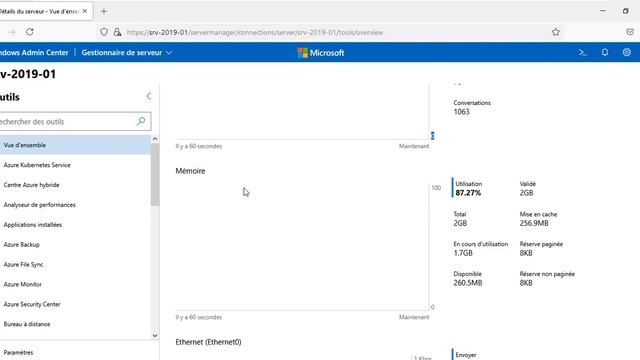The width and height of the screenshot is (640, 360).
Task: Click the Windows Admin Center link
Action: point(34,53)
